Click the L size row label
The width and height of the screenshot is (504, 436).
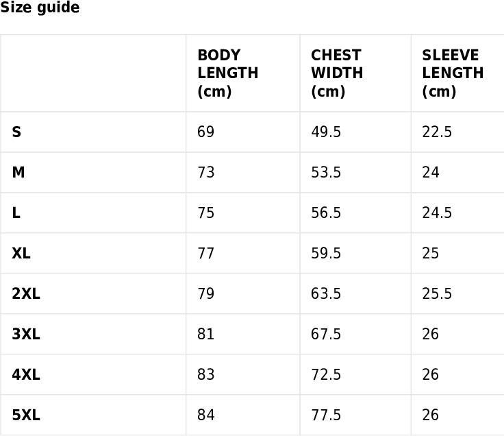[16, 213]
